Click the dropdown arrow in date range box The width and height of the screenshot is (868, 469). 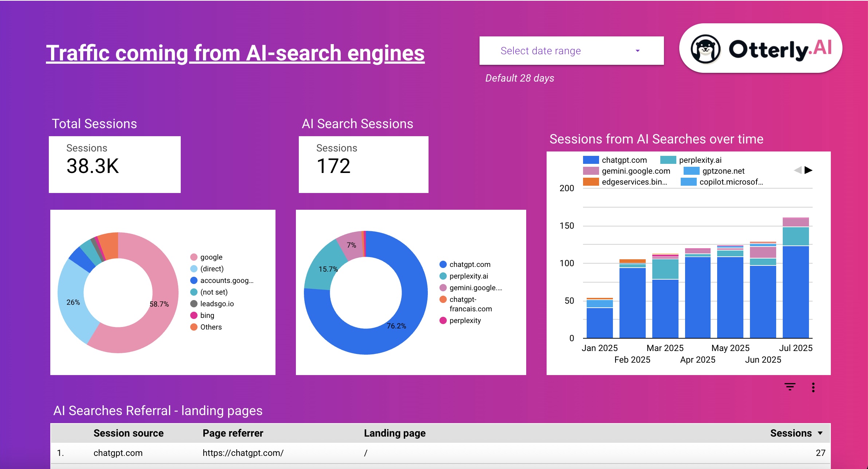point(638,51)
